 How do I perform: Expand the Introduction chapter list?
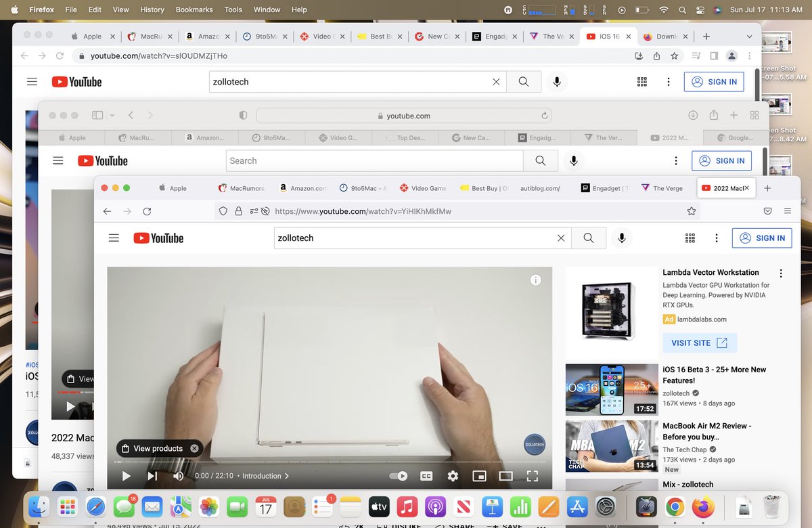point(265,476)
